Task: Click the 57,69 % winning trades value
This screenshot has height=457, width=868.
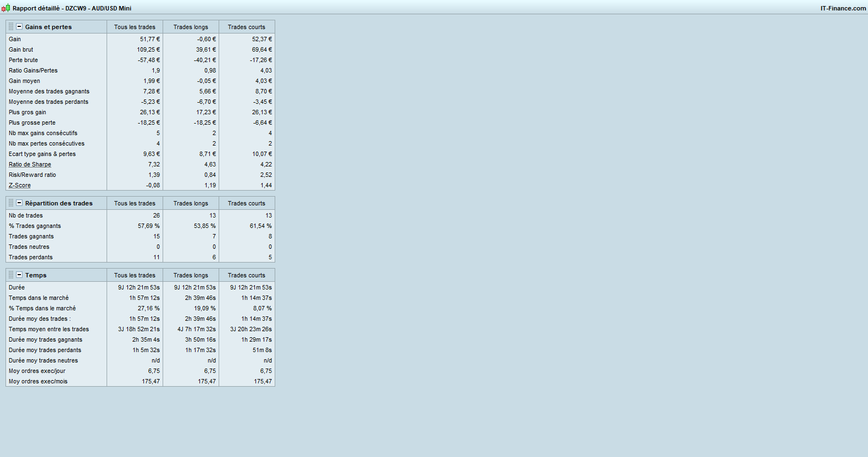Action: pos(149,226)
